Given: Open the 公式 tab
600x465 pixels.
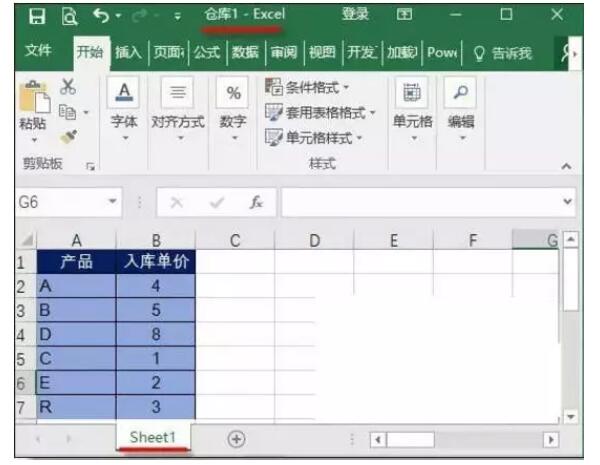Looking at the screenshot, I should pyautogui.click(x=207, y=52).
